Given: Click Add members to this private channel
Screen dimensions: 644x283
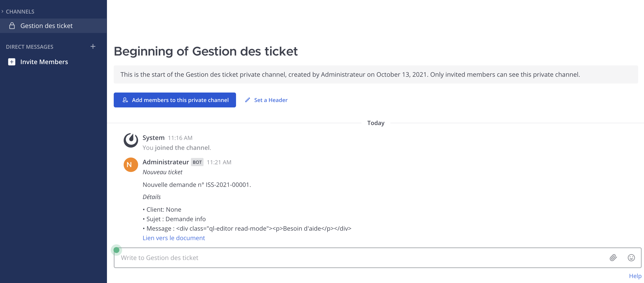Looking at the screenshot, I should (175, 100).
